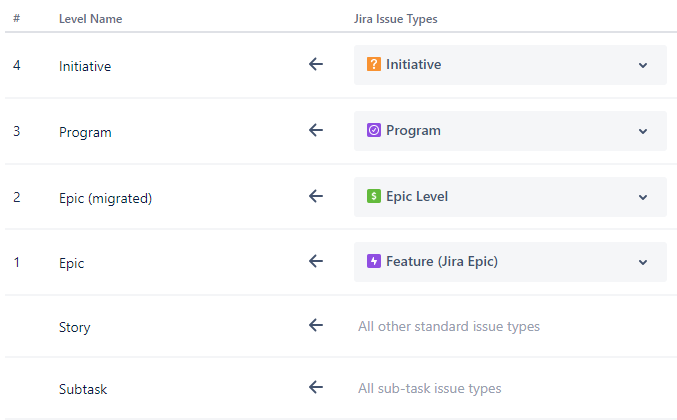677x420 pixels.
Task: Click the Level Name column header
Action: 90,19
